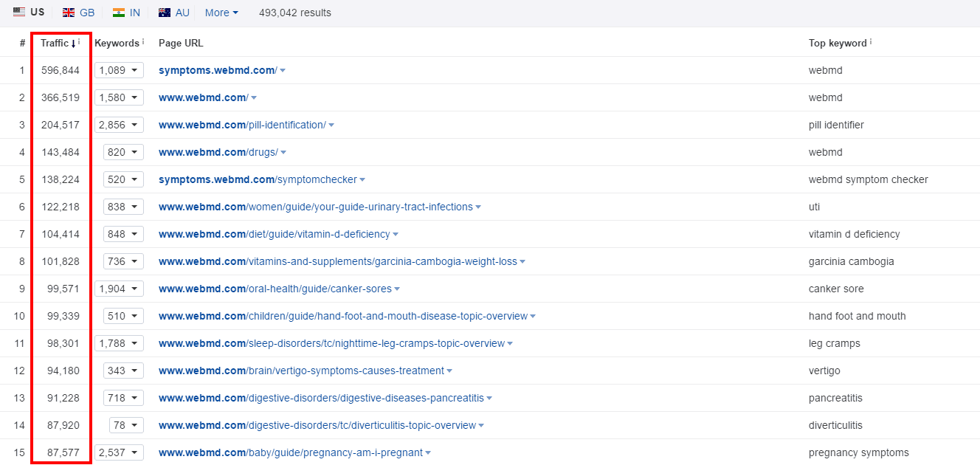Click the info icon beside Top keyword
This screenshot has width=980, height=465.
click(x=871, y=42)
